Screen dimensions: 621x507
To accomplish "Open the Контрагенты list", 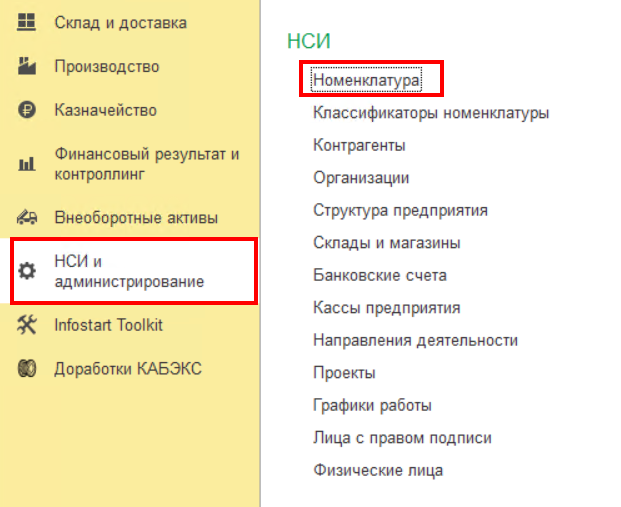I will pyautogui.click(x=359, y=145).
